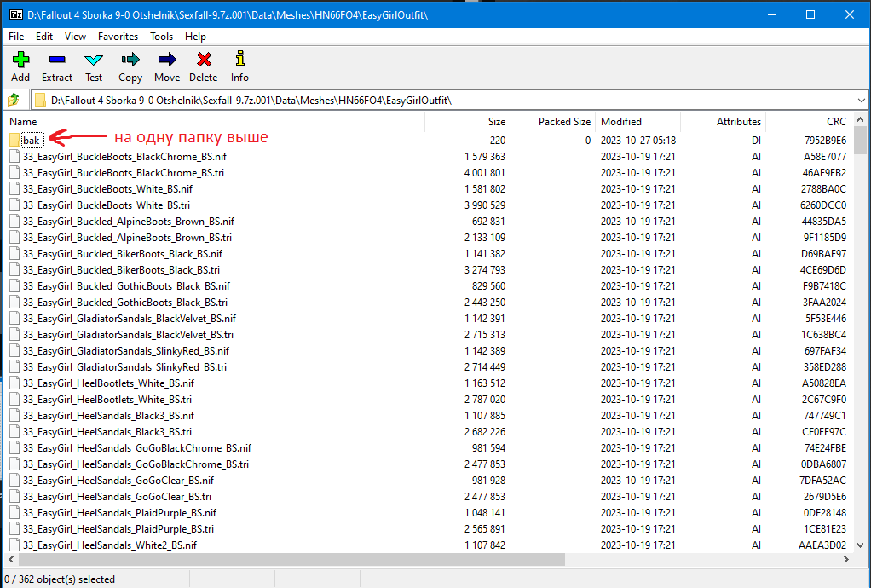Expand the address bar path dropdown
The image size is (871, 588).
(858, 101)
